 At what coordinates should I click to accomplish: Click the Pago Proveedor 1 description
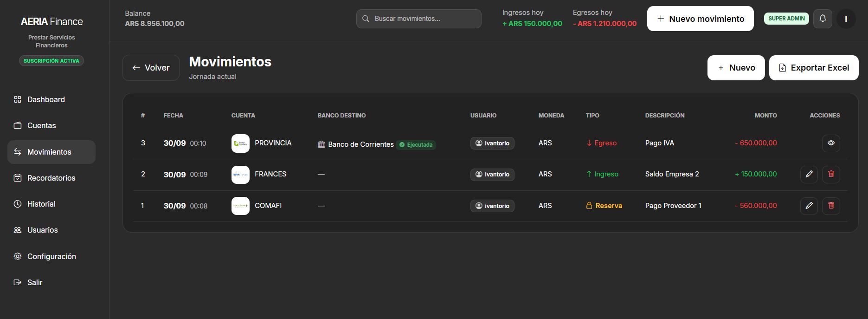point(673,206)
